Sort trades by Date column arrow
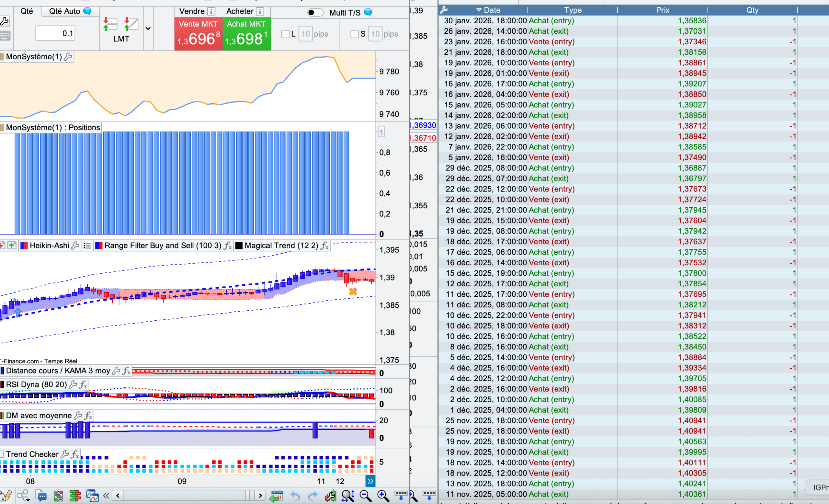 coord(479,10)
